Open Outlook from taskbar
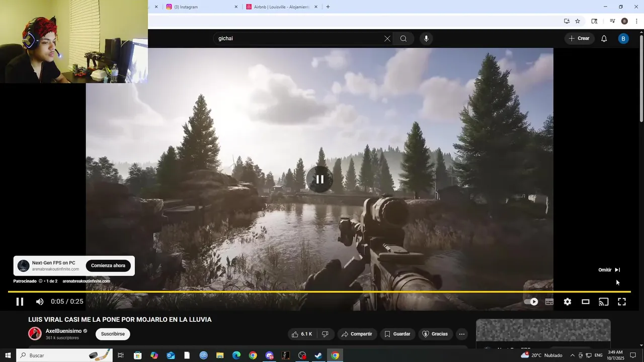The image size is (644, 362). click(171, 355)
